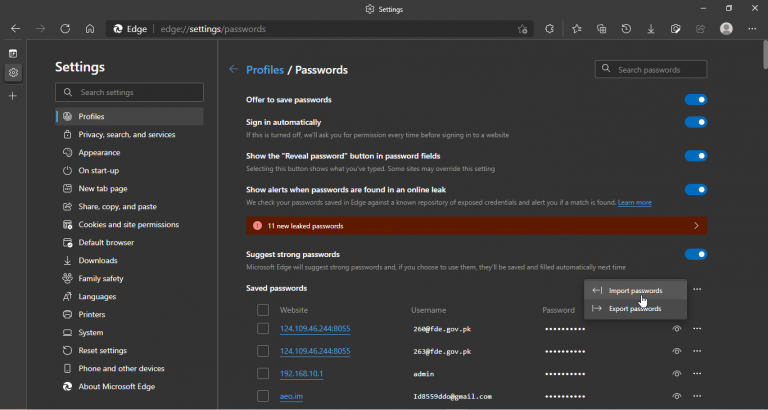Image resolution: width=768 pixels, height=410 pixels.
Task: Open the Edge Settings and more menu
Action: point(752,29)
